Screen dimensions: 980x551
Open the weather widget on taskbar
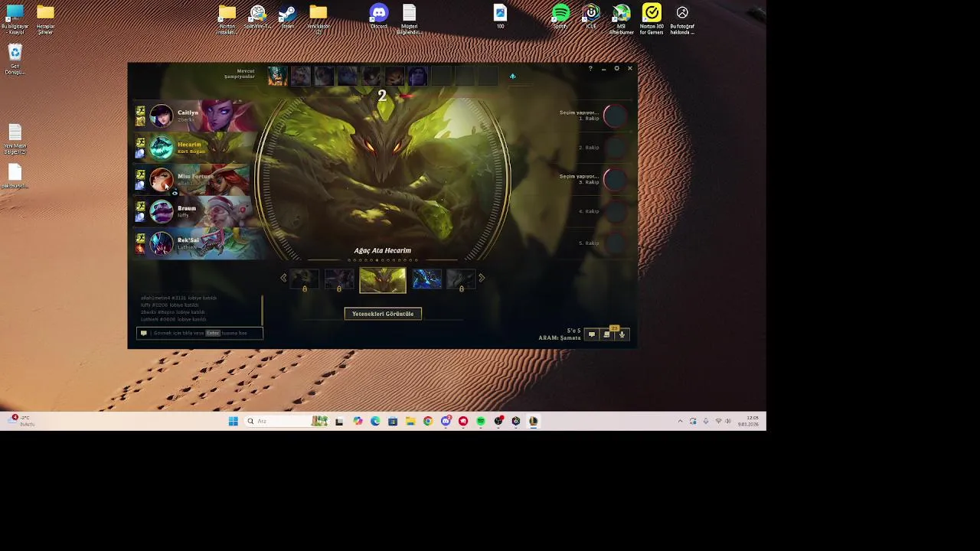[x=21, y=420]
